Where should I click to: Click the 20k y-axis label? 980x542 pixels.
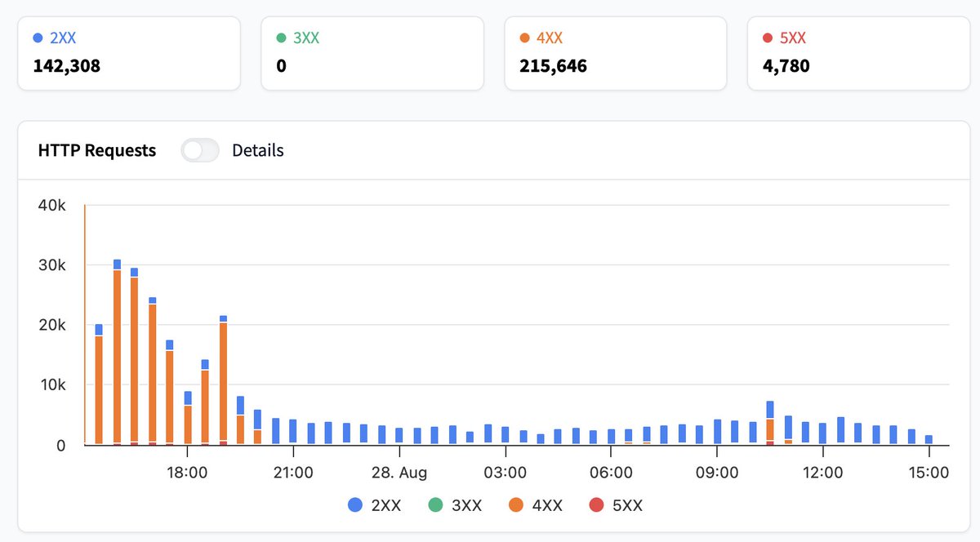point(51,325)
